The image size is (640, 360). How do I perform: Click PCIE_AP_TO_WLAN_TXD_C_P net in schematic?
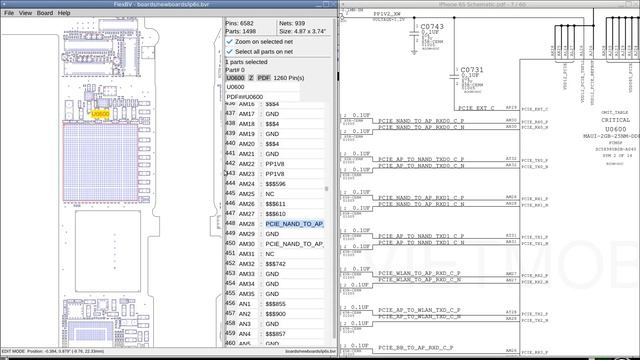(419, 310)
